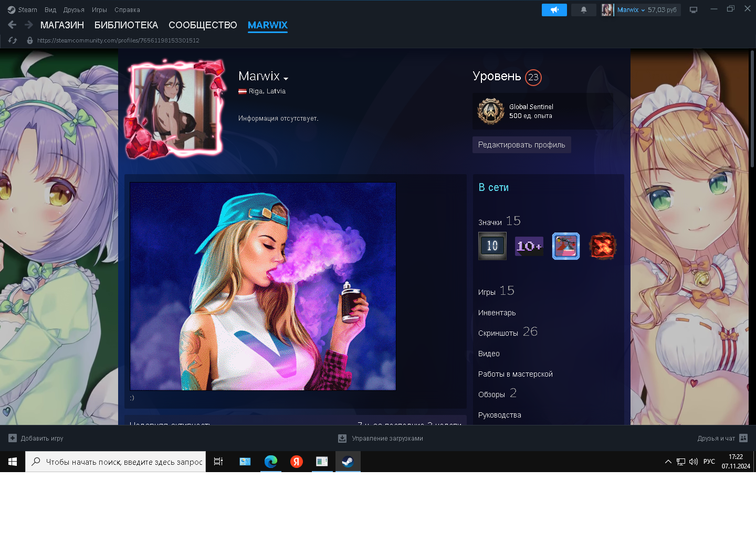The height and width of the screenshot is (555, 756).
Task: Go to the МАГАЗИН tab
Action: click(x=62, y=25)
